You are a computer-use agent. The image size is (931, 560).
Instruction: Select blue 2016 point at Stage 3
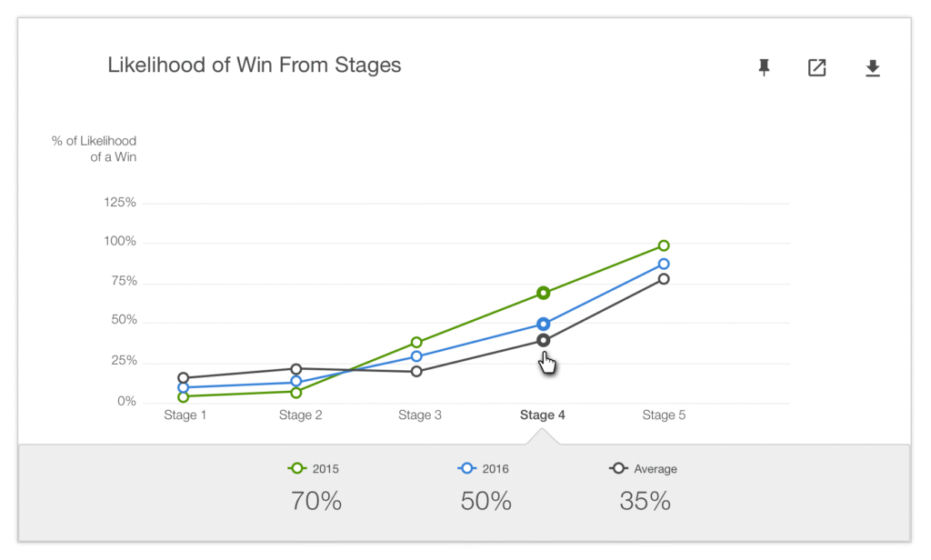[x=416, y=356]
